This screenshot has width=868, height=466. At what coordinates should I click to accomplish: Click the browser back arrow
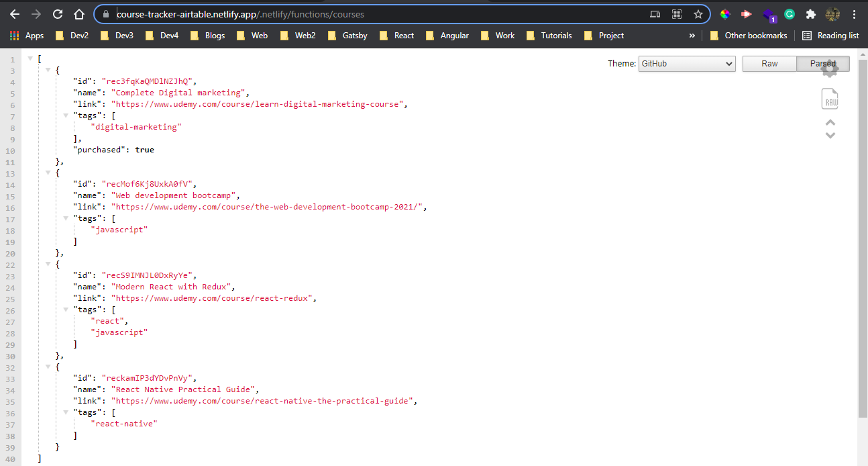point(15,14)
